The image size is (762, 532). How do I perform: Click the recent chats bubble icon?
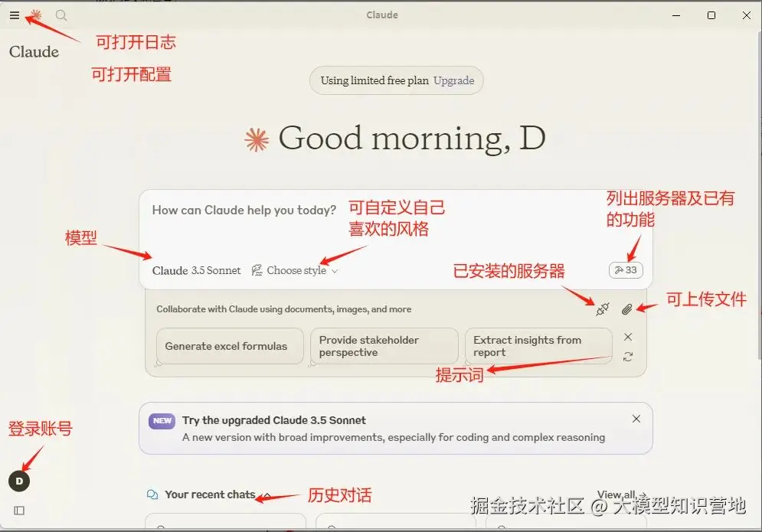[152, 494]
